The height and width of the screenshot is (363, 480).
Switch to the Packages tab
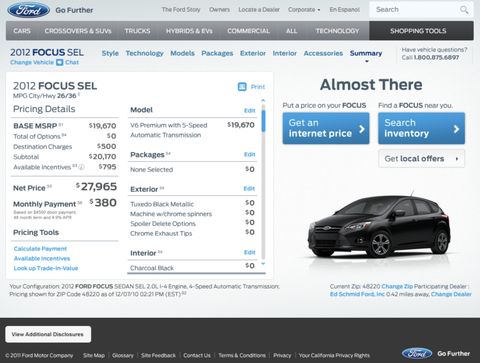(x=217, y=53)
